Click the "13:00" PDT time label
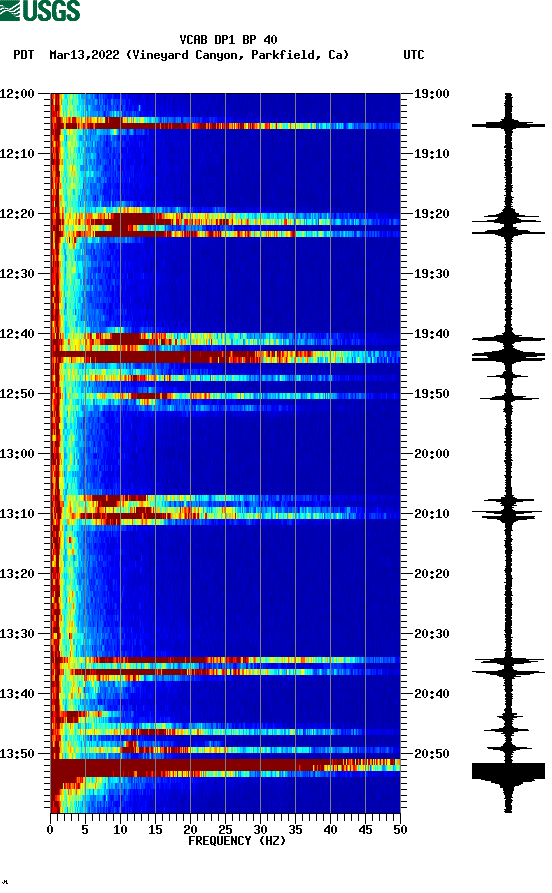The height and width of the screenshot is (893, 552). [18, 453]
